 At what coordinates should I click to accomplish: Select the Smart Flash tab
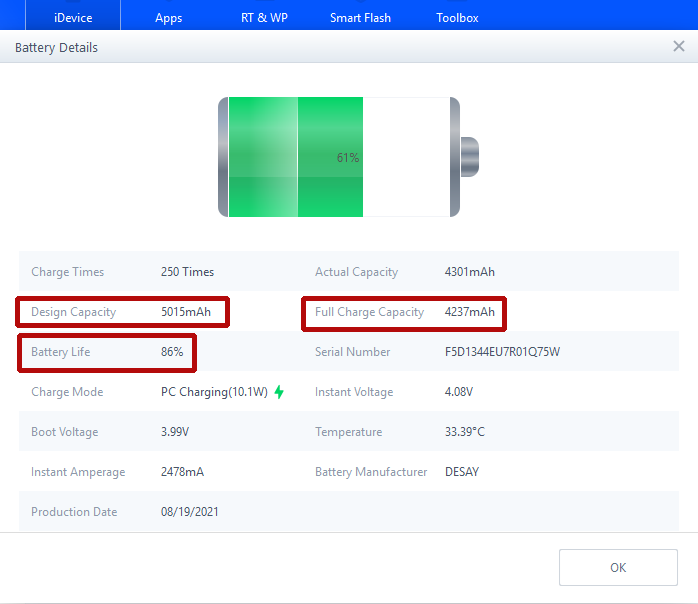click(360, 17)
